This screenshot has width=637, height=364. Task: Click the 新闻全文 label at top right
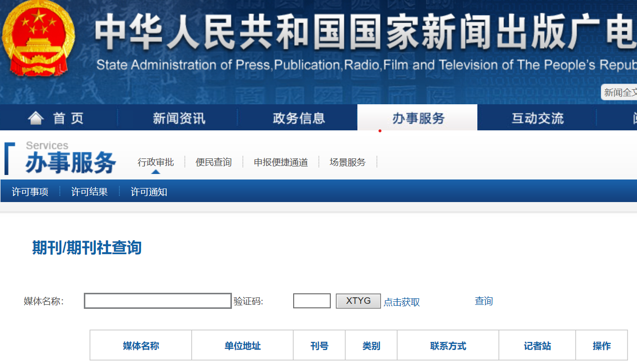(x=622, y=92)
